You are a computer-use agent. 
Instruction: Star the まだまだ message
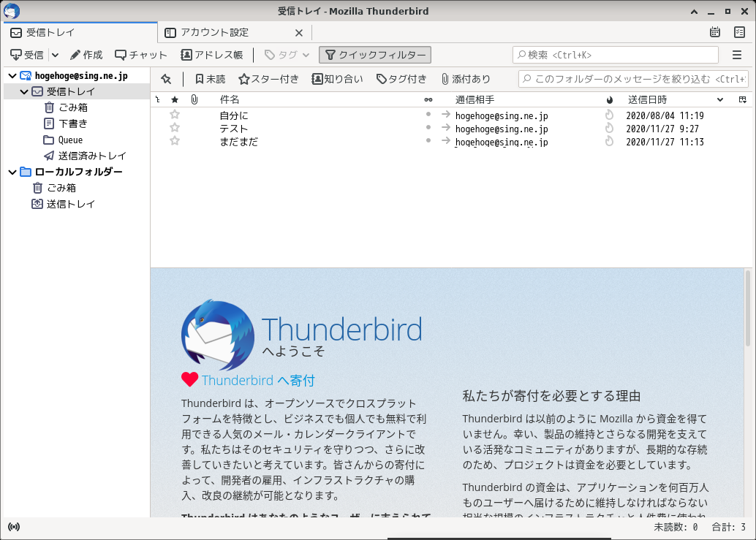[175, 140]
